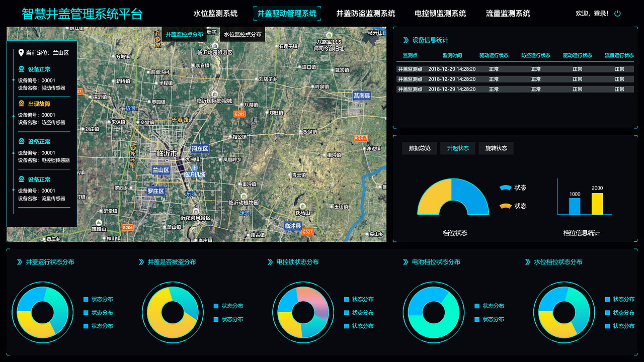Click yellow segment of 井盖运行状态分布 donut
The height and width of the screenshot is (362, 644).
[x=36, y=328]
